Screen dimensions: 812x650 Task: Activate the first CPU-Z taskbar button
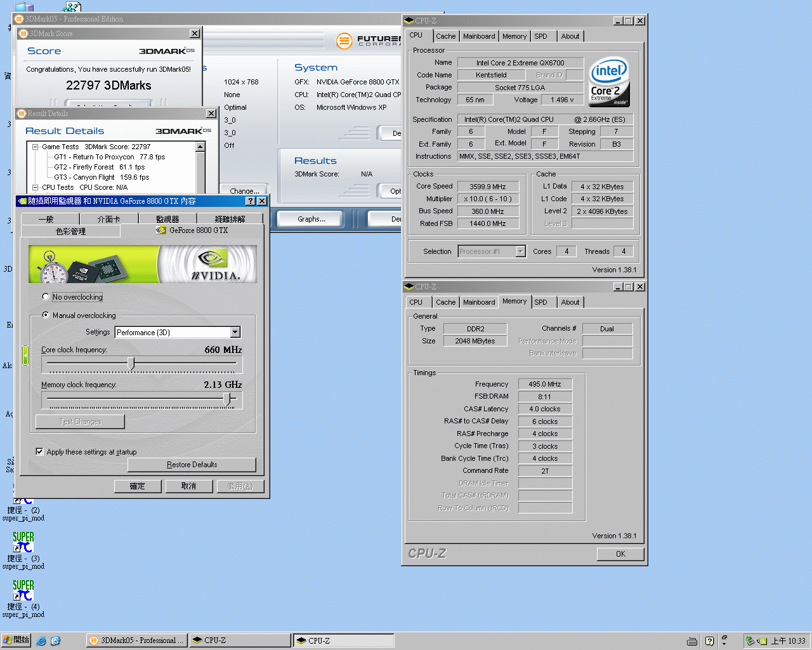pyautogui.click(x=240, y=640)
